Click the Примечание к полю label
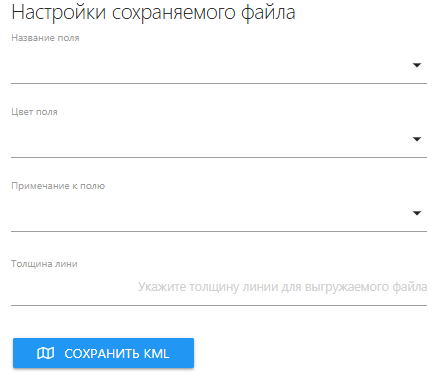The width and height of the screenshot is (441, 384). pos(58,186)
